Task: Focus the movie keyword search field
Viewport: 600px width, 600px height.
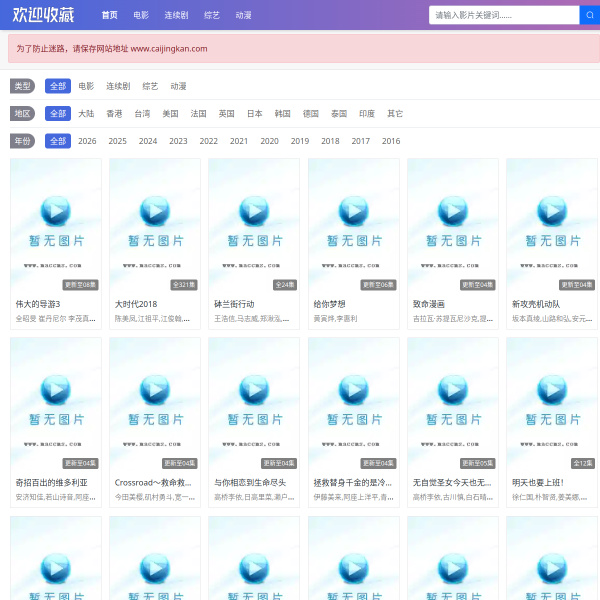Action: pyautogui.click(x=504, y=15)
